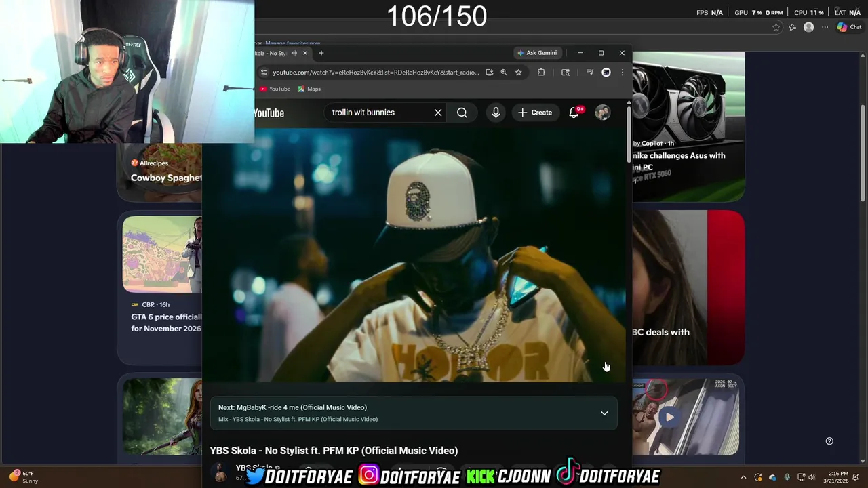Viewport: 868px width, 488px height.
Task: Click the CPU 11% overlay readout
Action: [809, 12]
